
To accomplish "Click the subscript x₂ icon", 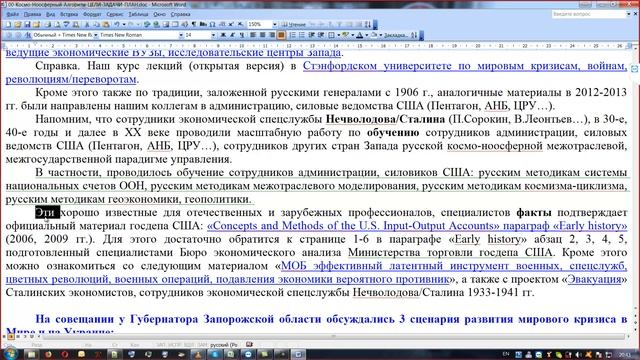I will click(240, 24).
